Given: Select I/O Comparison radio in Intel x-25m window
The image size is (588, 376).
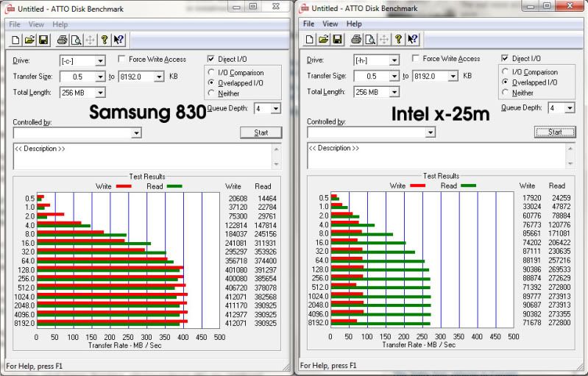Looking at the screenshot, I should coord(505,71).
